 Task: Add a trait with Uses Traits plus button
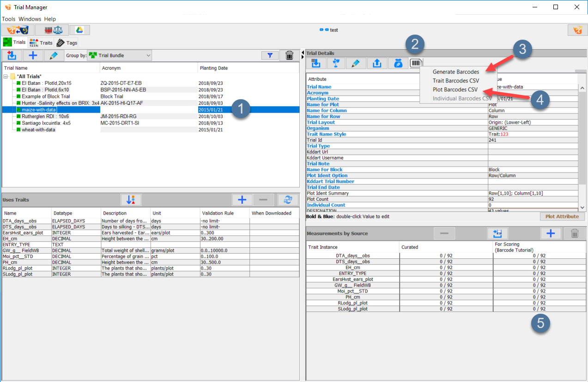click(x=242, y=200)
